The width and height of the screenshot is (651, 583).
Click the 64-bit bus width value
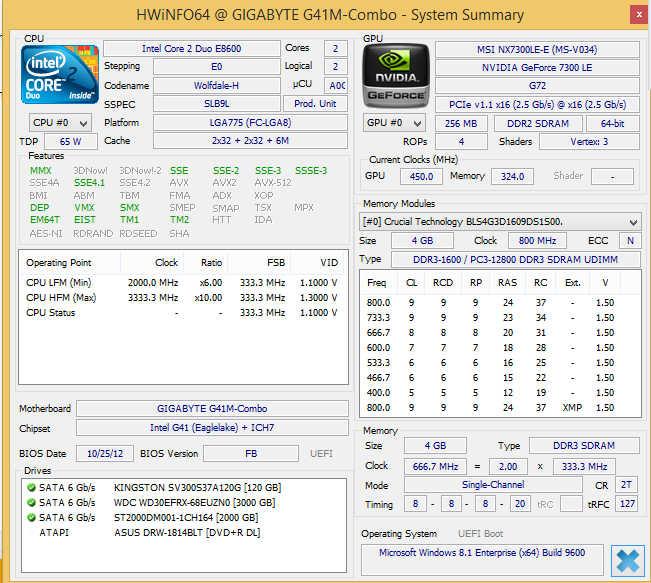click(613, 124)
